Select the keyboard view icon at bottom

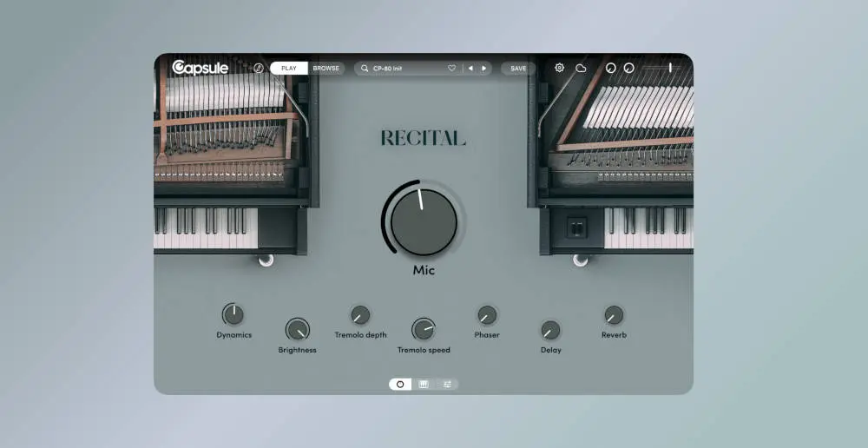pos(424,385)
